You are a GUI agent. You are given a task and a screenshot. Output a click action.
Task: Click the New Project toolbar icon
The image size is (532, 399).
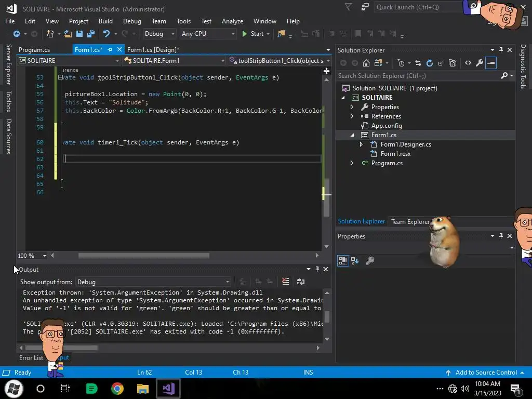click(x=50, y=34)
